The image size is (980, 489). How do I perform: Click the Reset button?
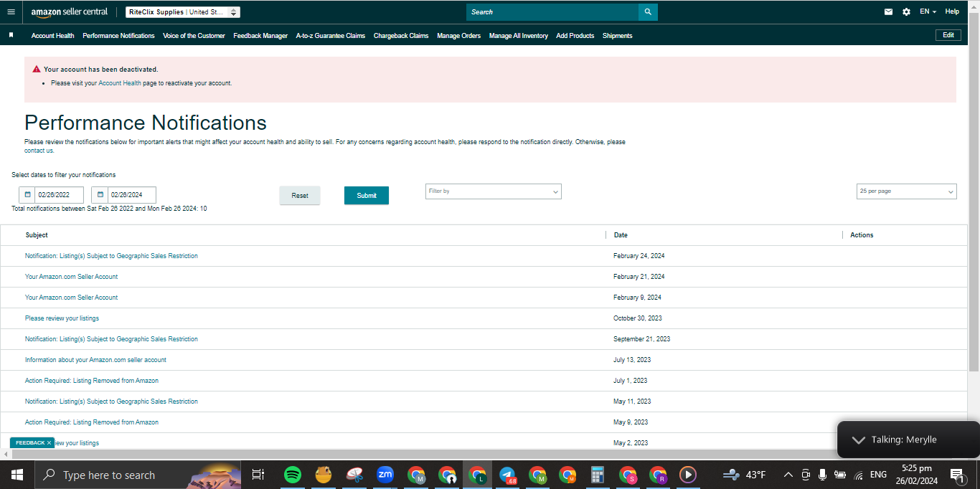(300, 196)
